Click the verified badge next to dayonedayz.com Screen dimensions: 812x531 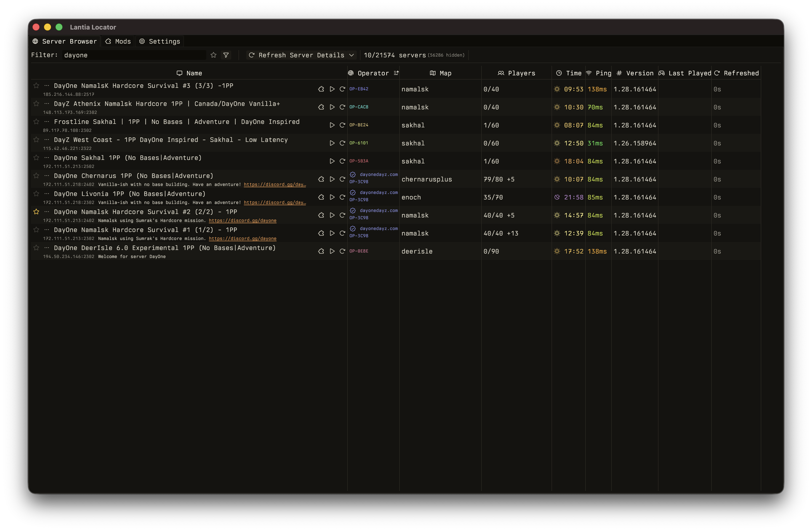tap(352, 174)
